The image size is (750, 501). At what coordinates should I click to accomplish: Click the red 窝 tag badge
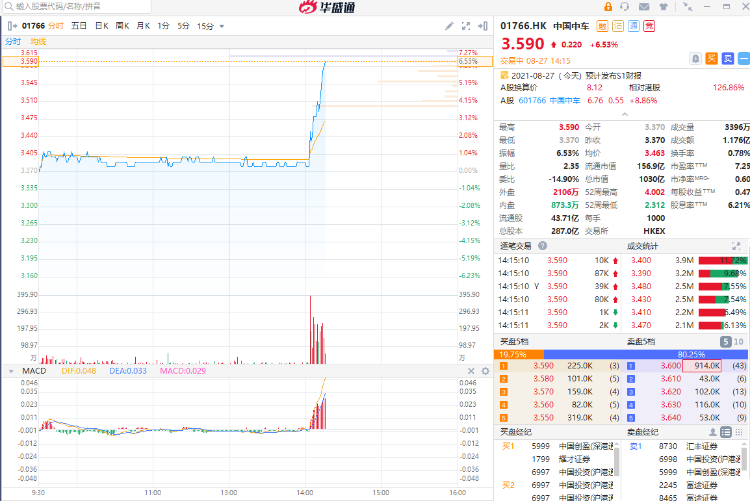[649, 26]
